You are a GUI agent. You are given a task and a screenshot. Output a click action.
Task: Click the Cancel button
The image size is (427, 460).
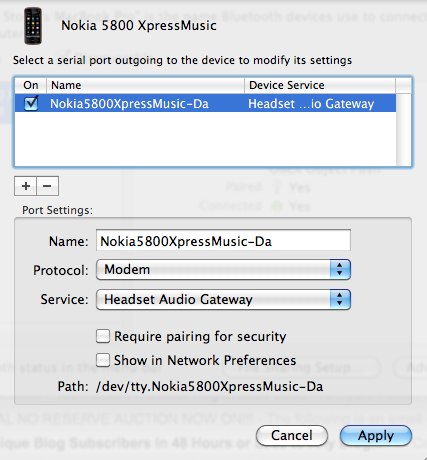pos(292,435)
